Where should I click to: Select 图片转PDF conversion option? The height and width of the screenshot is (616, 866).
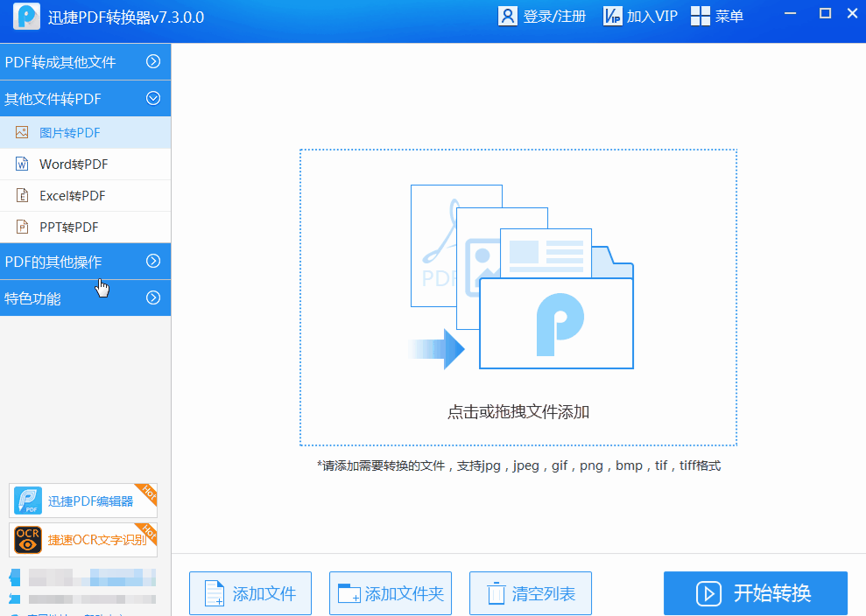[86, 132]
